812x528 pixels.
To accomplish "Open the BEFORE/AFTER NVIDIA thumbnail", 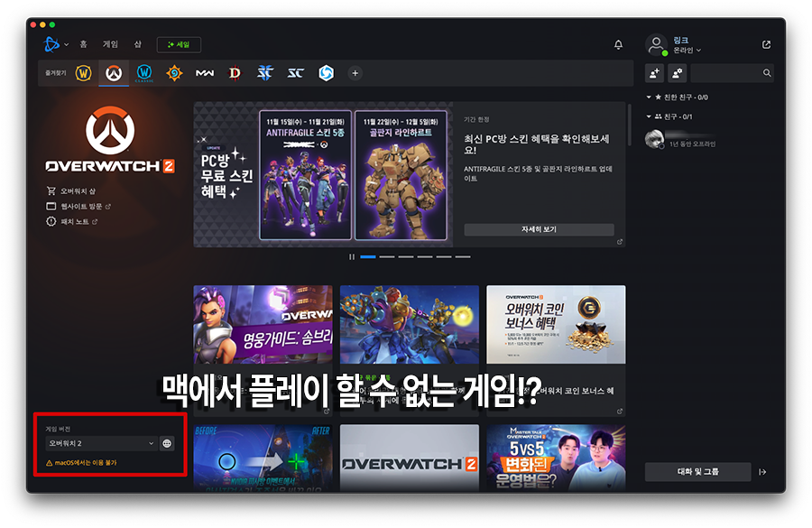I will (263, 458).
